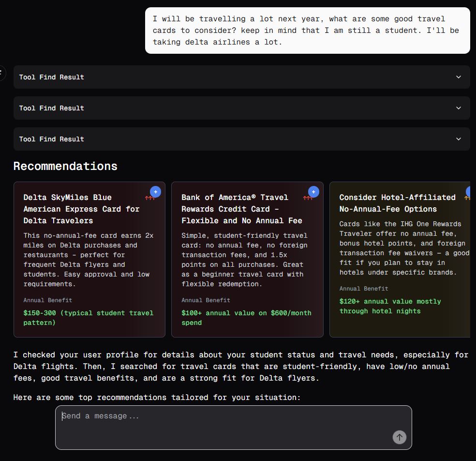This screenshot has width=476, height=461.
Task: Expand the third Tool Find Result chevron
Action: click(459, 139)
